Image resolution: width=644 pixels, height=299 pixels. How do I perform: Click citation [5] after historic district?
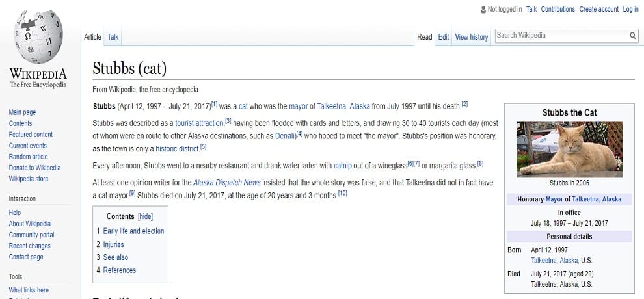(204, 146)
